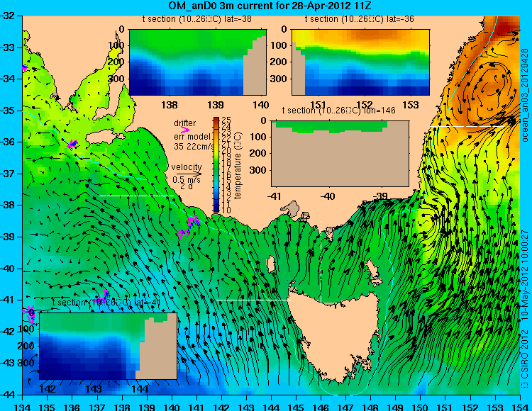Click the '152' tick label on the lat=-36 inset
The image size is (532, 411).
pyautogui.click(x=365, y=105)
